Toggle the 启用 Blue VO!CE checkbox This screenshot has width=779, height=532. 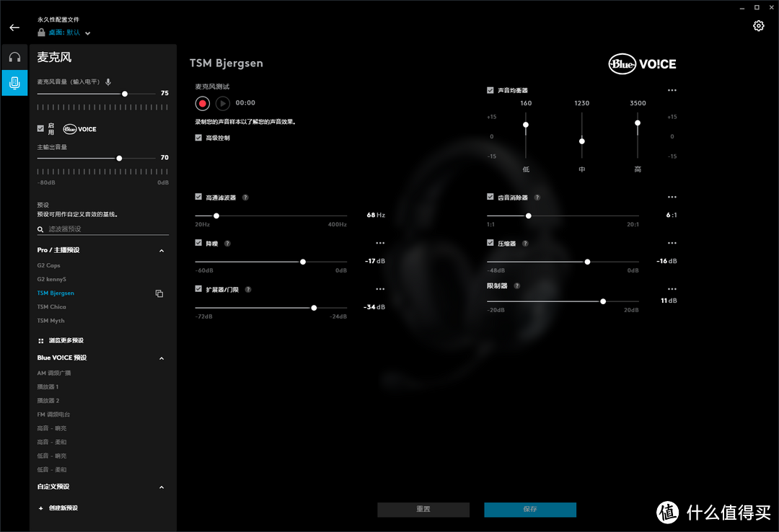[40, 128]
